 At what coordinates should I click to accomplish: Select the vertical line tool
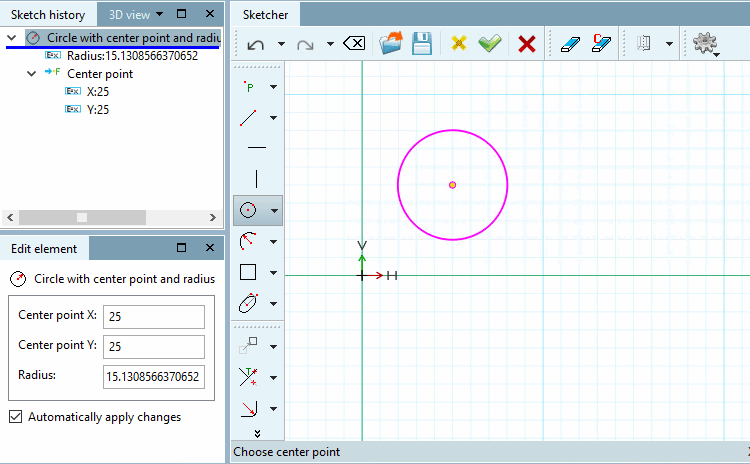[256, 179]
